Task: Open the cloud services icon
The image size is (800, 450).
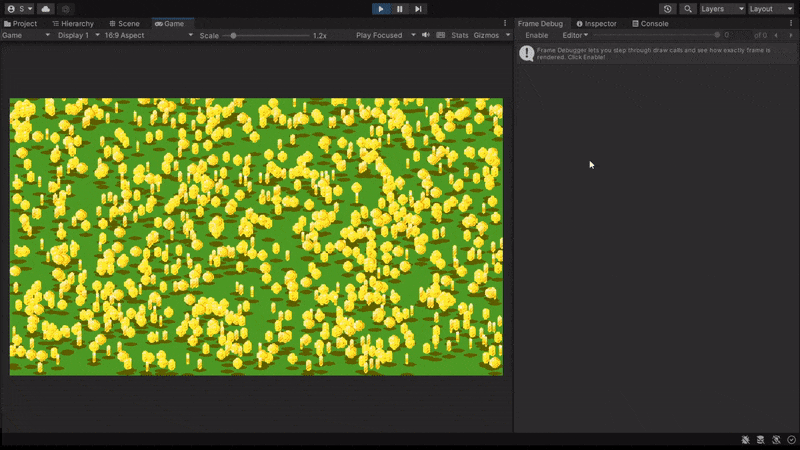Action: 46,9
